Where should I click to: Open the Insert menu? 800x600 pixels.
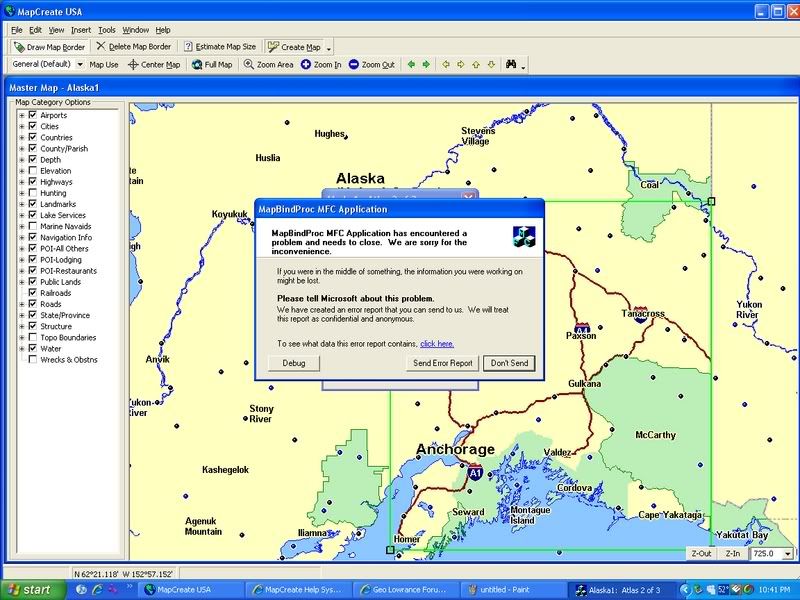tap(81, 30)
